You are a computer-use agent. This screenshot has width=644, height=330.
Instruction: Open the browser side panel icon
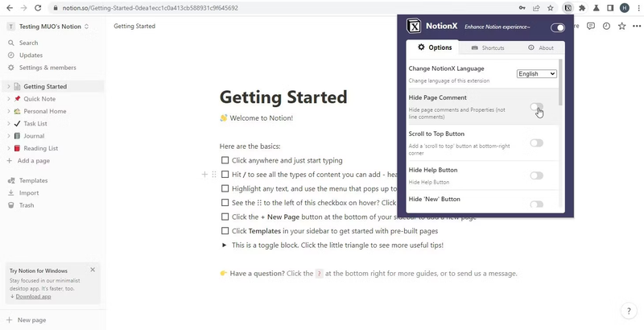click(610, 8)
